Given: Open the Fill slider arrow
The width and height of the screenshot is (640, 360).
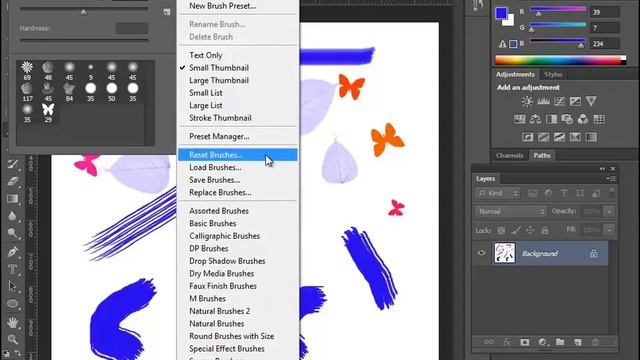Looking at the screenshot, I should [609, 230].
